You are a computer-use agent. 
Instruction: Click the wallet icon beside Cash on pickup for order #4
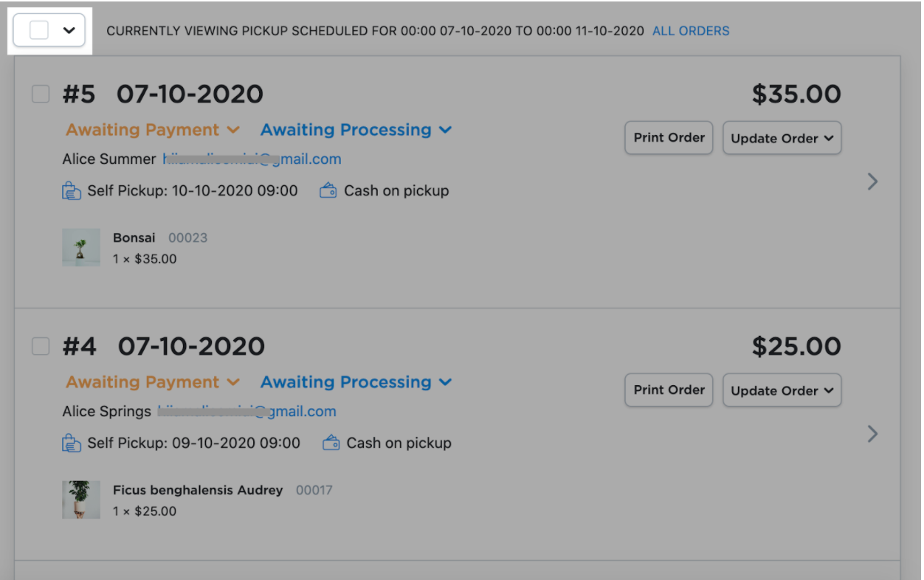tap(331, 443)
